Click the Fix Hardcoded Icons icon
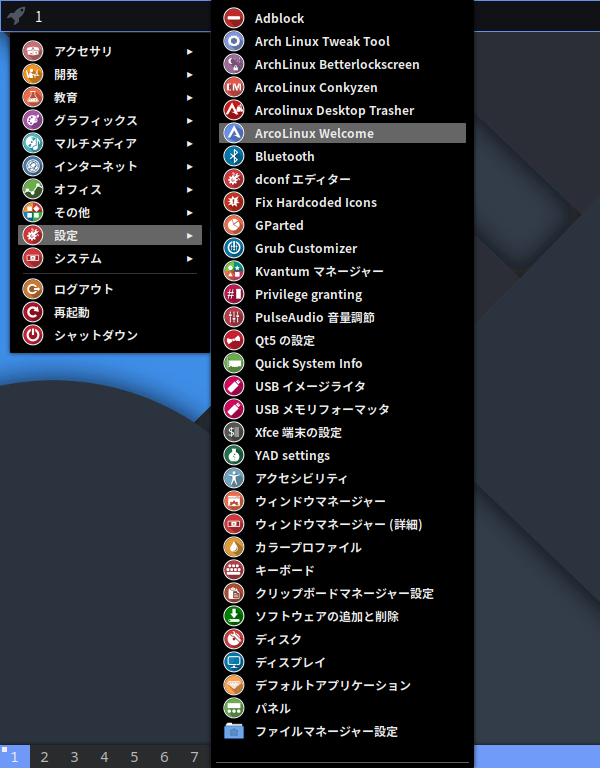The width and height of the screenshot is (600, 768). pyautogui.click(x=234, y=202)
